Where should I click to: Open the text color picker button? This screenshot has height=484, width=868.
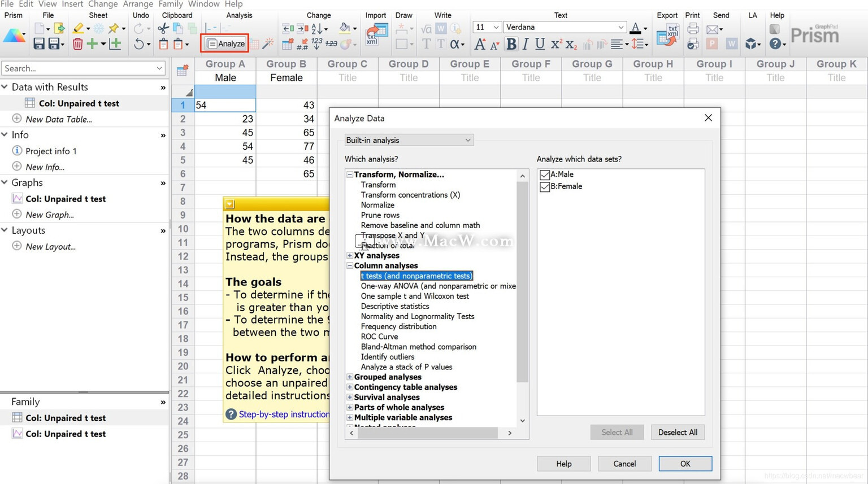coord(639,28)
